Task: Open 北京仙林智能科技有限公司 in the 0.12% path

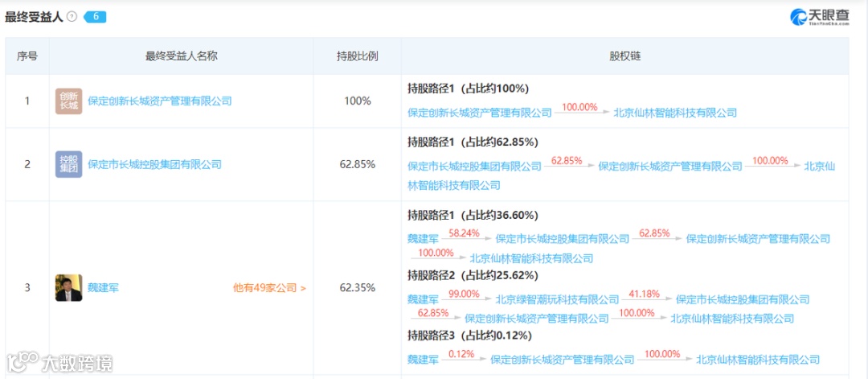Action: coord(758,360)
